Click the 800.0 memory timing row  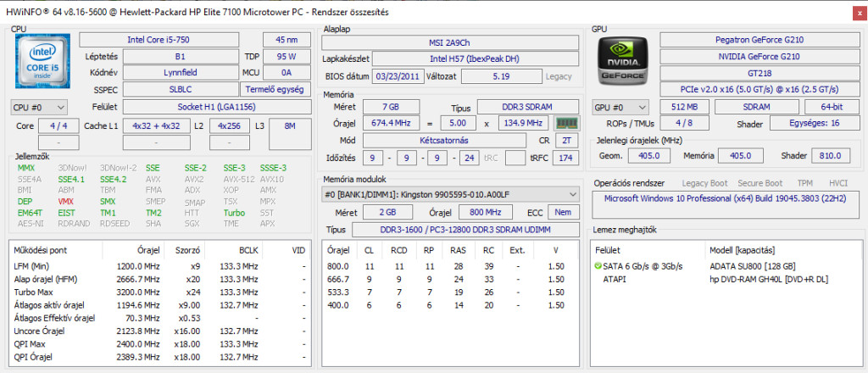450,266
